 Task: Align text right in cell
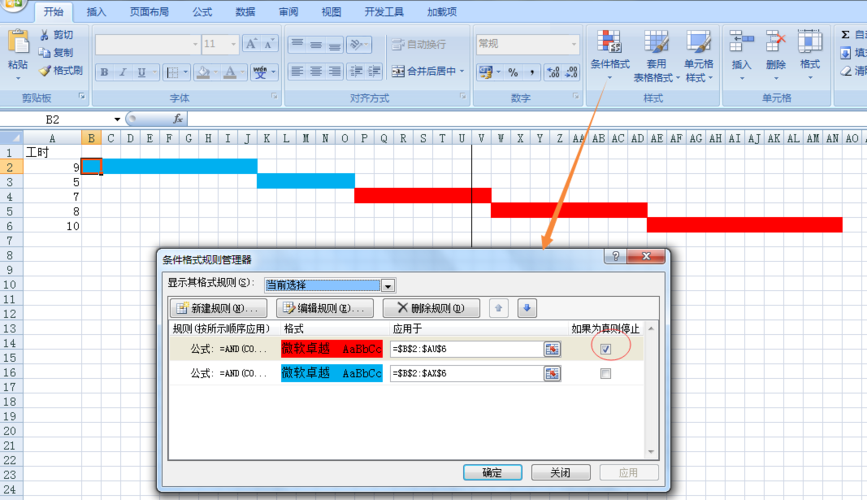coord(335,71)
